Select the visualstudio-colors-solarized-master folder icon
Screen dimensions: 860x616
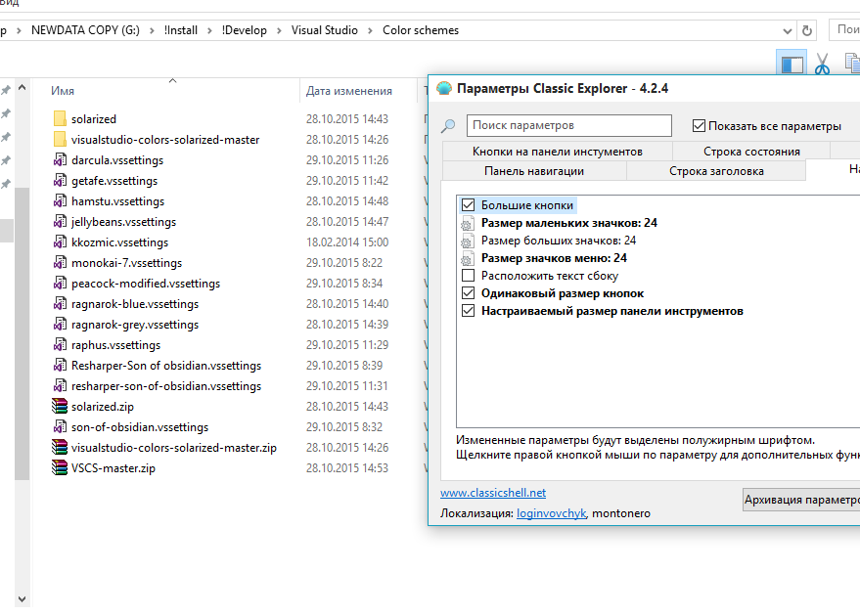(60, 139)
